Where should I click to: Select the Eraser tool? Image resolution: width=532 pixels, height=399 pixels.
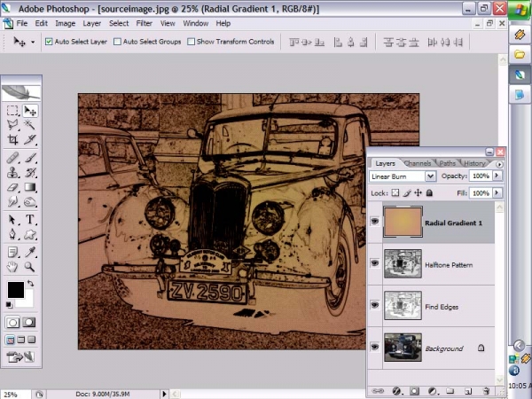pyautogui.click(x=12, y=187)
